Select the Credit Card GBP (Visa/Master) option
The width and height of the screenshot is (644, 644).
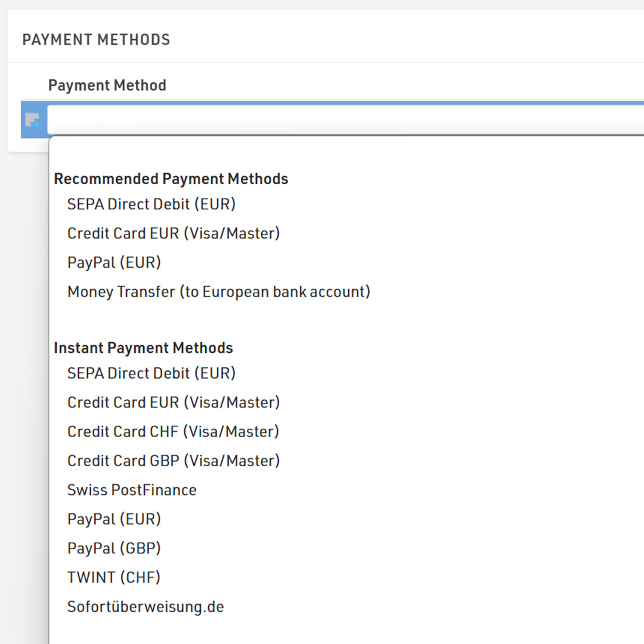[174, 461]
